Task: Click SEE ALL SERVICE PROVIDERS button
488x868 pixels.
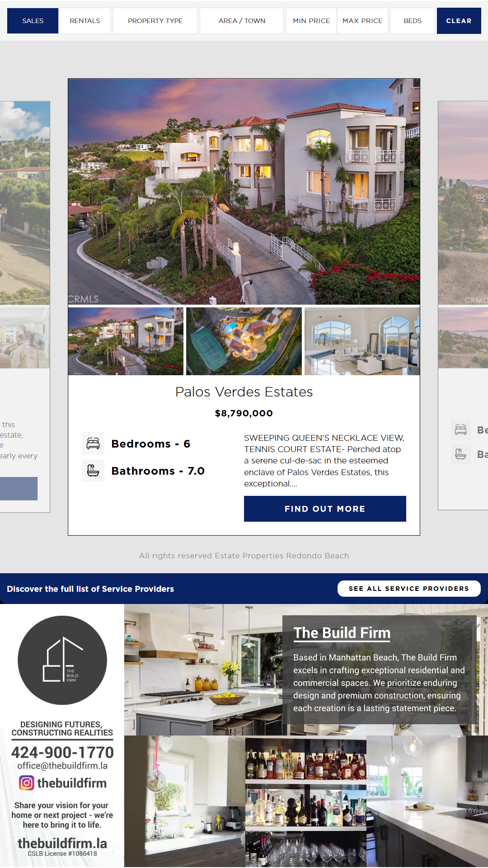Action: coord(409,589)
